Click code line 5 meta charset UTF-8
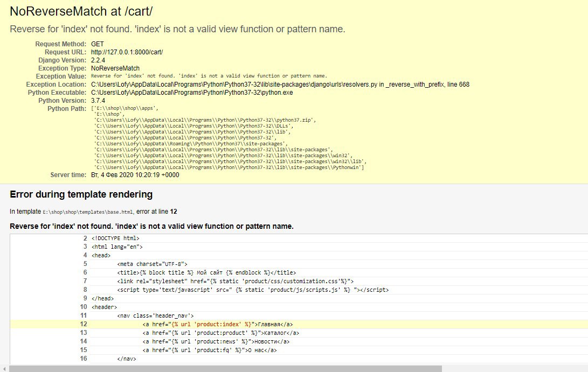Screen dimensions: 588x372 [152, 264]
